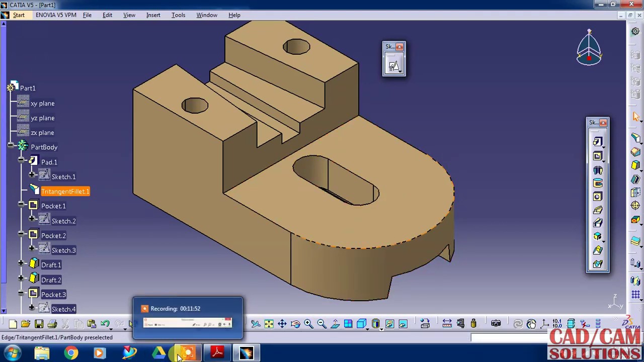The height and width of the screenshot is (362, 644).
Task: Collapse the Pad.1 node
Action: pyautogui.click(x=21, y=161)
